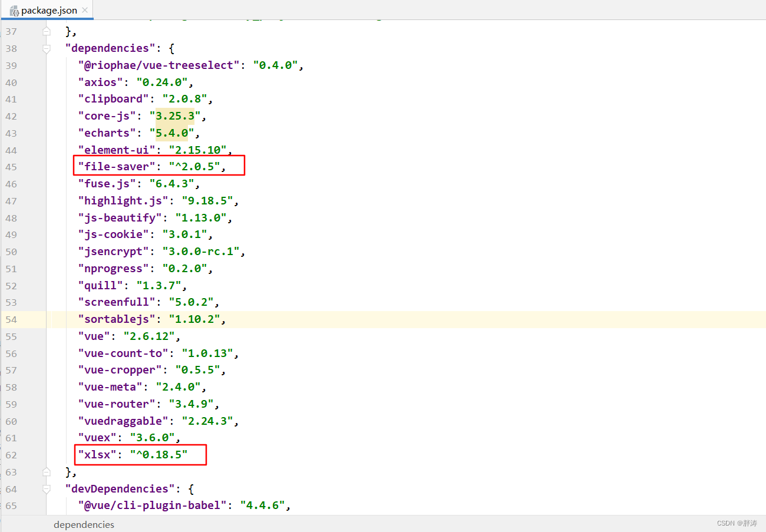Click the fold arrow beside line 37
The image size is (766, 532).
(47, 31)
